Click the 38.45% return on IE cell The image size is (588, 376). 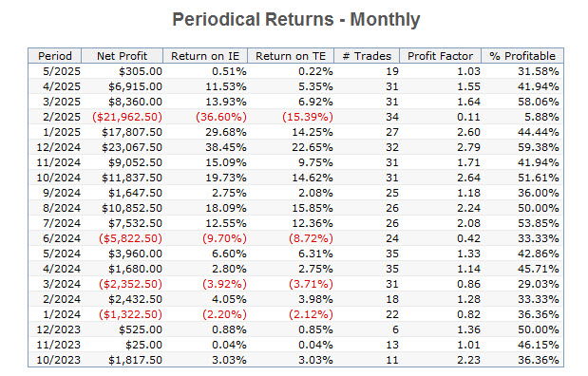[x=226, y=147]
